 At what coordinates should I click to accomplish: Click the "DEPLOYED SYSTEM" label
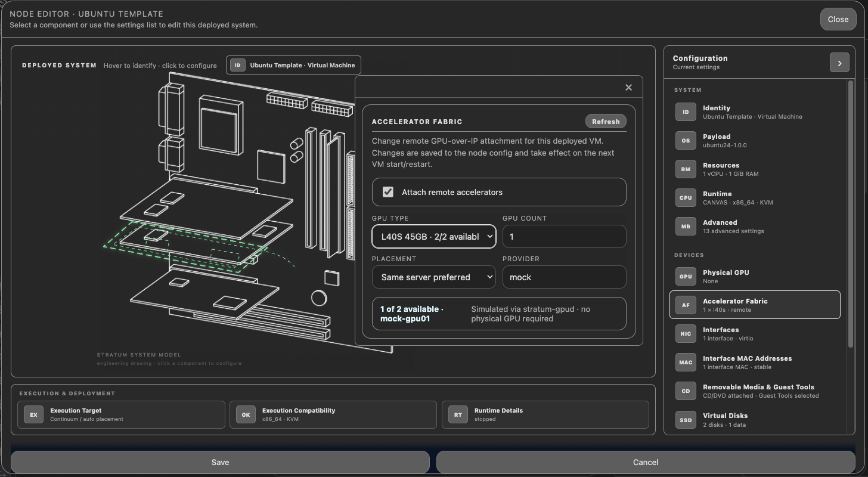click(59, 66)
